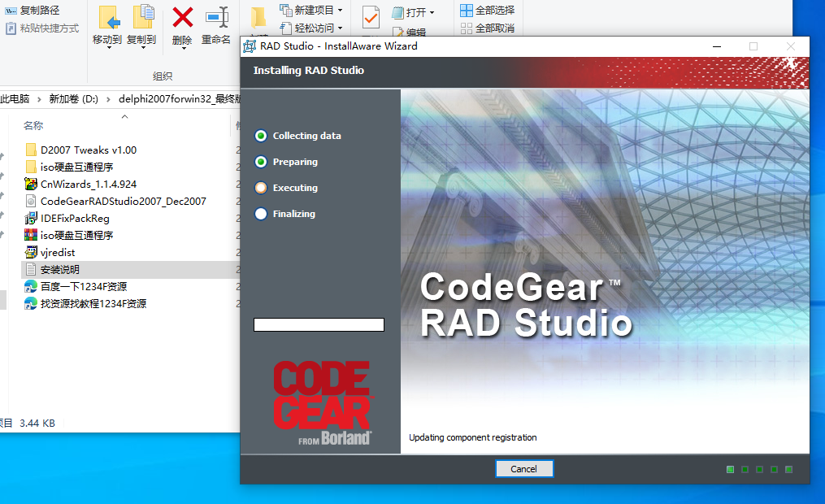This screenshot has height=504, width=825.
Task: Select the IDEFixPackReg file icon
Action: (x=31, y=219)
